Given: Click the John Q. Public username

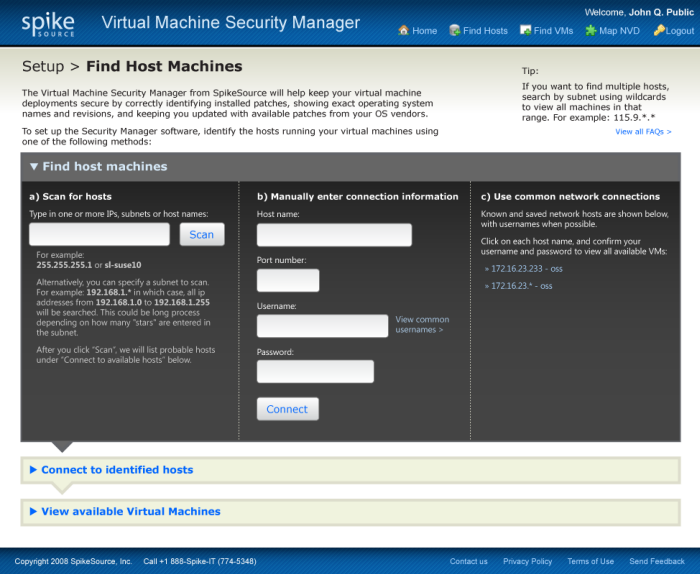Looking at the screenshot, I should click(661, 12).
